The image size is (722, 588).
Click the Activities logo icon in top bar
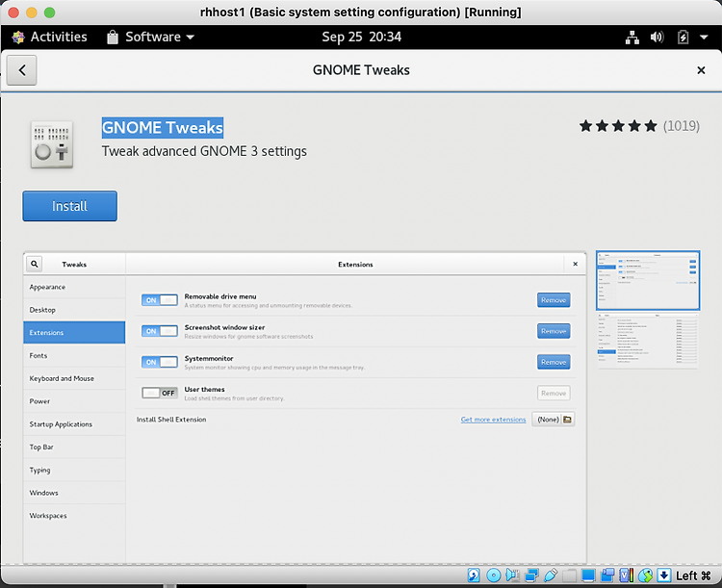point(18,37)
